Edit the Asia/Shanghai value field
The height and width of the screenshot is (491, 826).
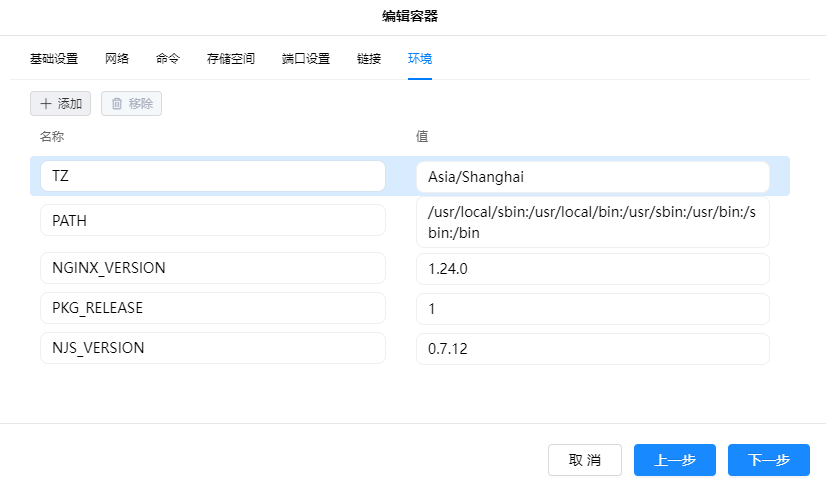592,177
